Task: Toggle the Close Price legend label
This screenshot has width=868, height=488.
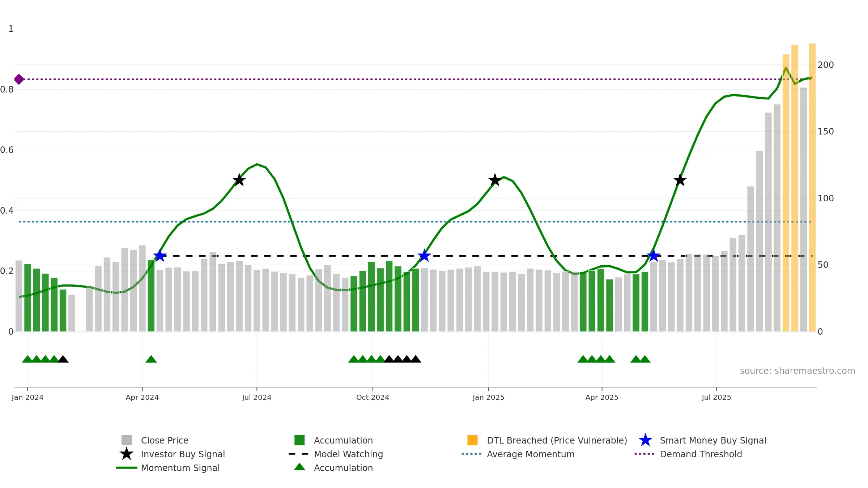Action: coord(165,440)
